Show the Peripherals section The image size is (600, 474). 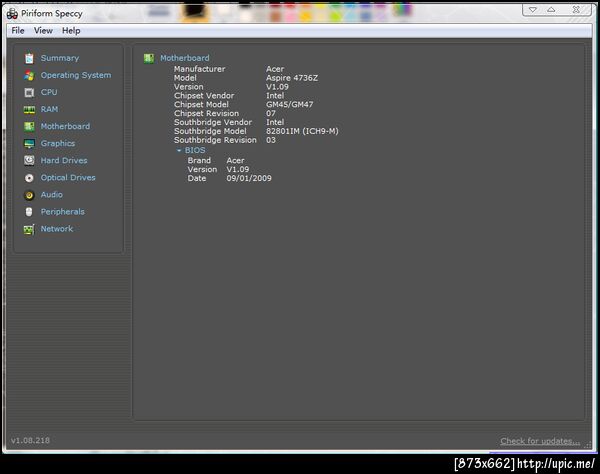[x=63, y=212]
